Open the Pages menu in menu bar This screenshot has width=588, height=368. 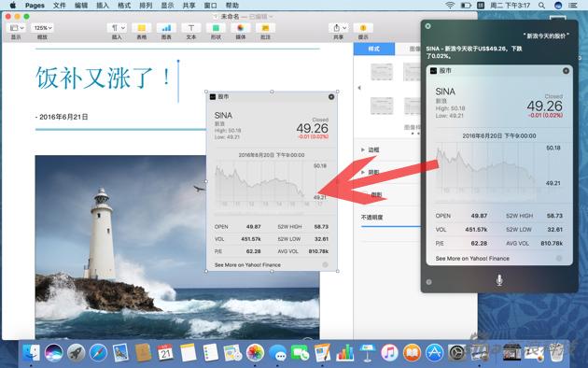[35, 6]
